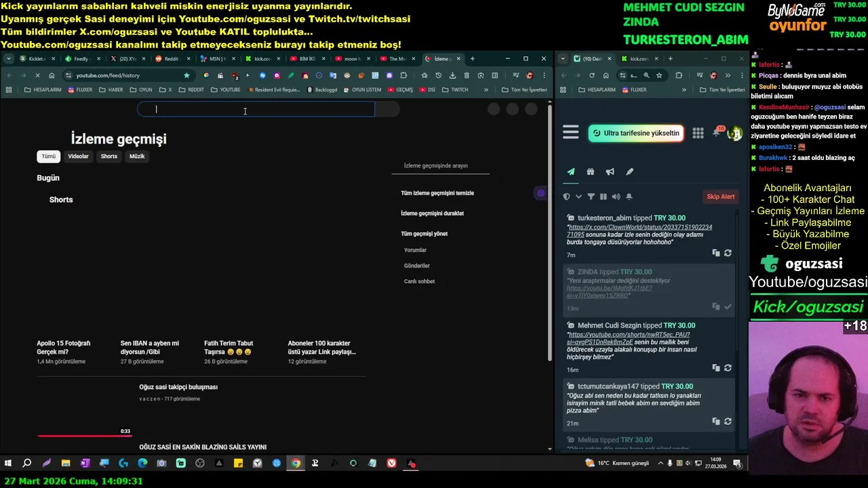Click the YouTube window address bar URL
This screenshot has width=868, height=488.
(x=108, y=75)
